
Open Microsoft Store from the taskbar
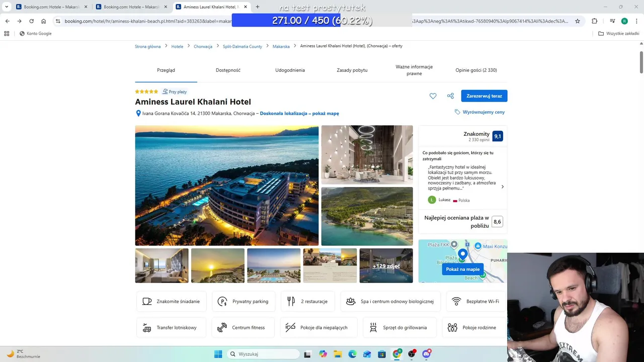[382, 354]
